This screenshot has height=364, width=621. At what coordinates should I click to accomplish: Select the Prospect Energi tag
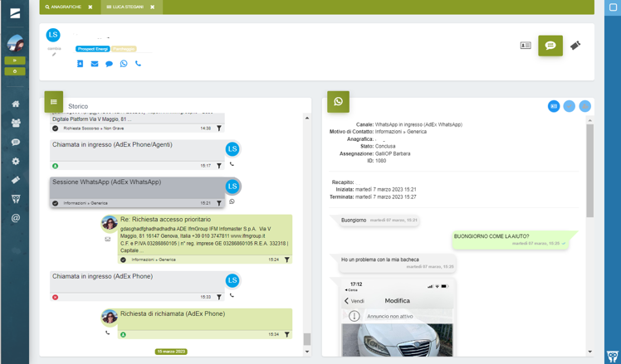pos(93,49)
